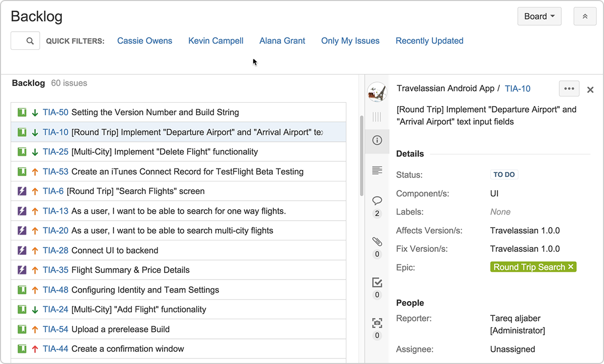Collapse the header with the chevron button

[x=584, y=16]
